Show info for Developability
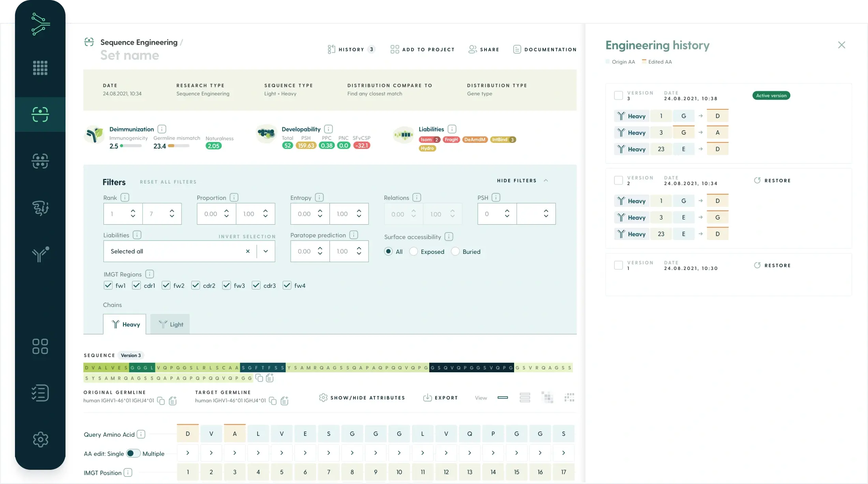Viewport: 868px width, 484px height. tap(328, 129)
